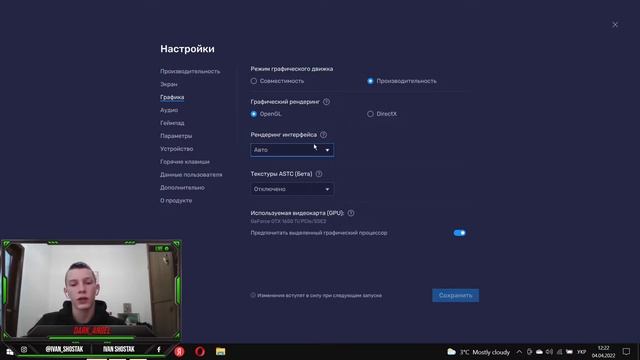The height and width of the screenshot is (360, 640).
Task: Click the GeForce GTX GPU name text
Action: (x=288, y=221)
